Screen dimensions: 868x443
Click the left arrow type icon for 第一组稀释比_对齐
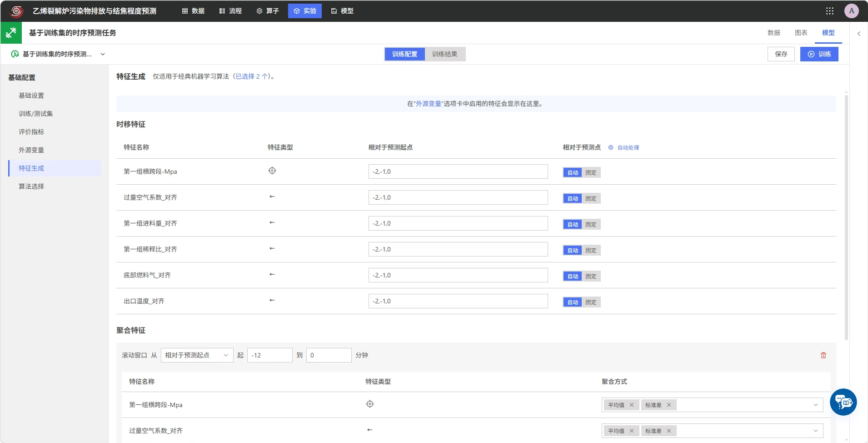click(272, 248)
